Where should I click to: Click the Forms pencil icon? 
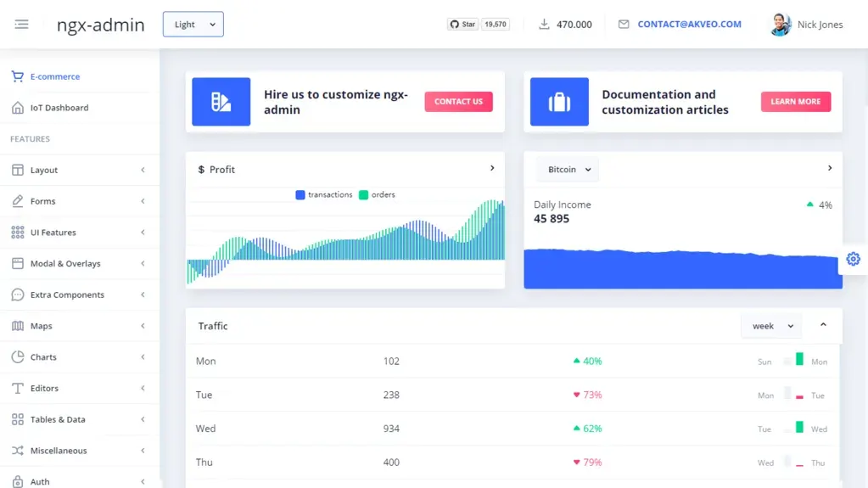point(18,201)
